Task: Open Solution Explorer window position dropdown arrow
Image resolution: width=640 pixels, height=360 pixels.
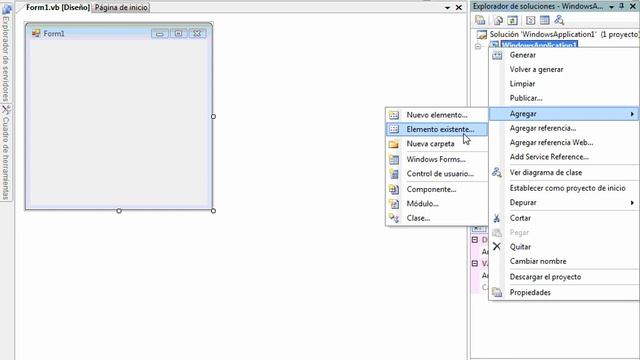Action: 611,7
